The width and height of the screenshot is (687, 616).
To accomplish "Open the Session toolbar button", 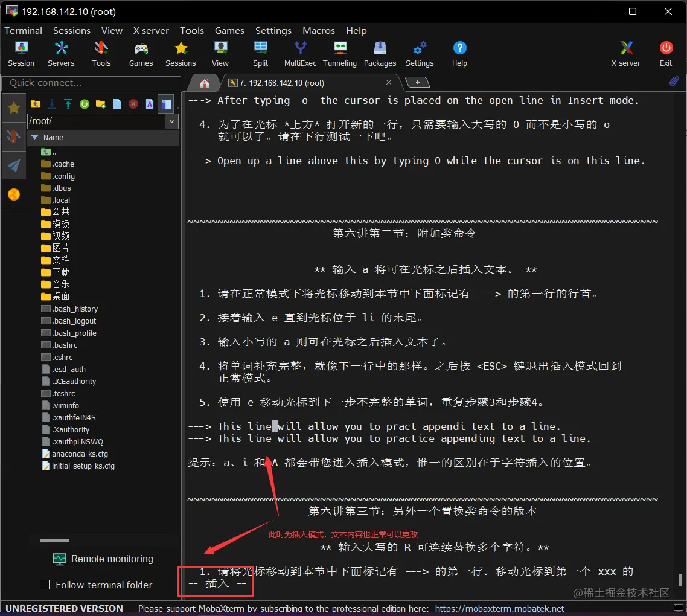I will pos(21,54).
